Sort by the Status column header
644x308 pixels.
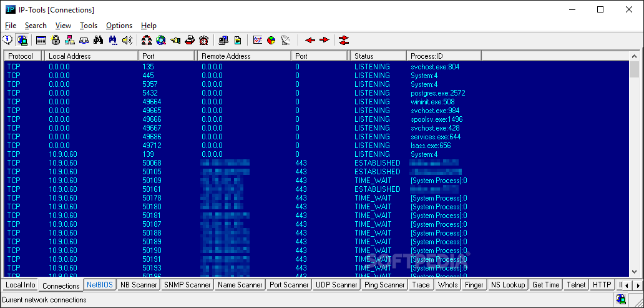pos(378,56)
